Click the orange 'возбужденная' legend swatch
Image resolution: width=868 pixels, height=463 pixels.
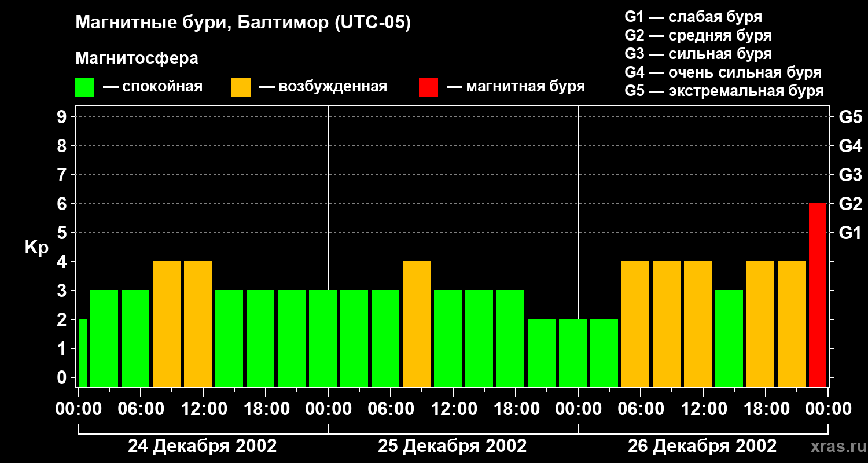[241, 87]
